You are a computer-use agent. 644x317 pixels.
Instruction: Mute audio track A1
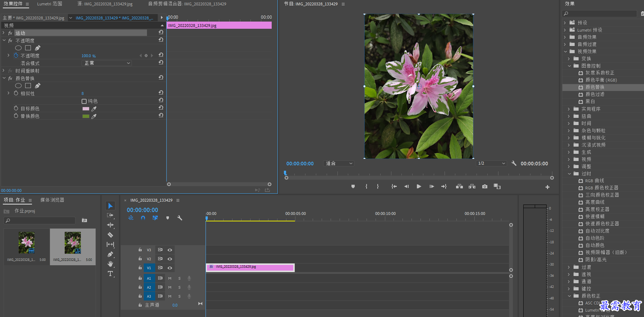click(x=170, y=278)
